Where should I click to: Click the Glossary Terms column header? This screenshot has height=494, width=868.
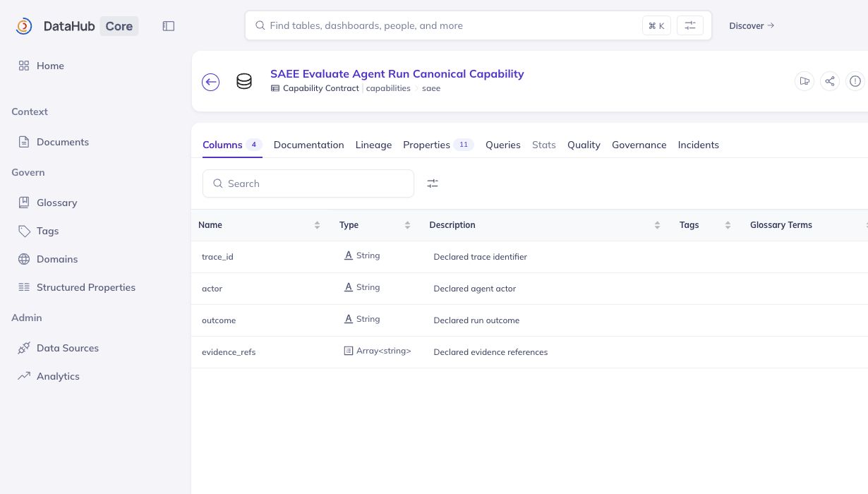click(x=781, y=225)
